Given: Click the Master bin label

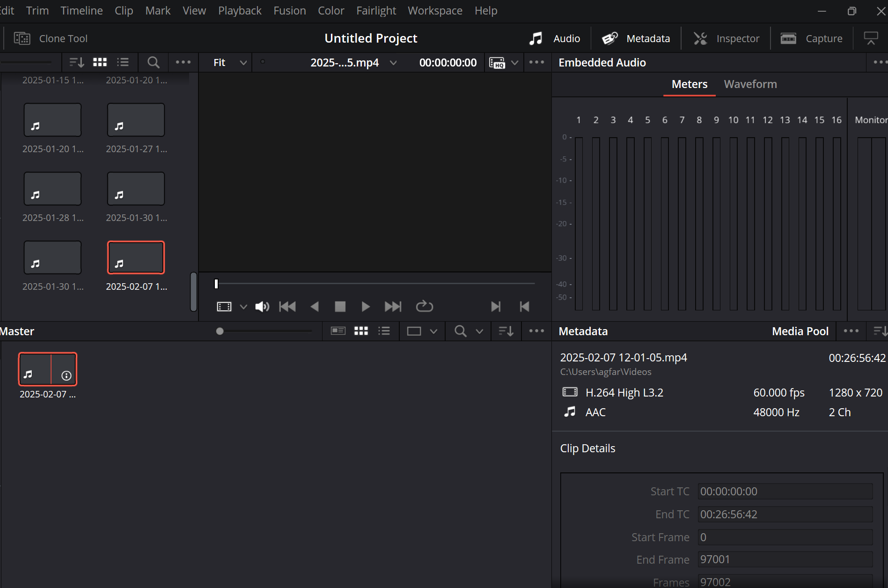Looking at the screenshot, I should [17, 331].
